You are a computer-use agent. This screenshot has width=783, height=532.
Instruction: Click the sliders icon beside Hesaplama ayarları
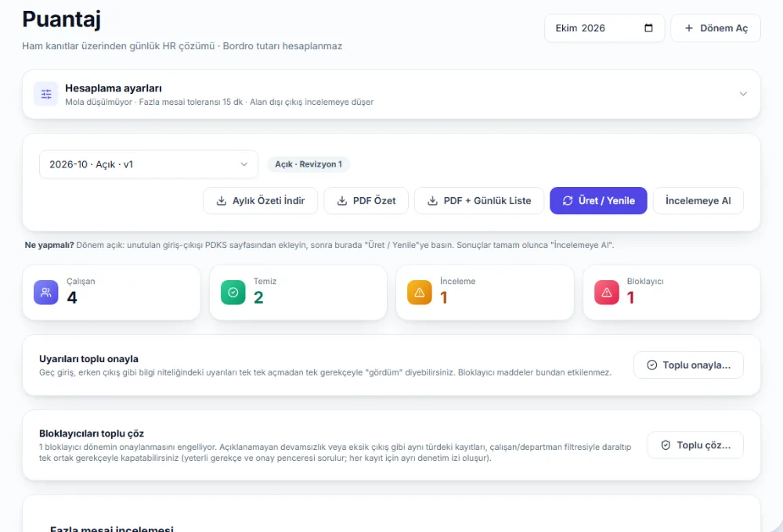coord(46,94)
